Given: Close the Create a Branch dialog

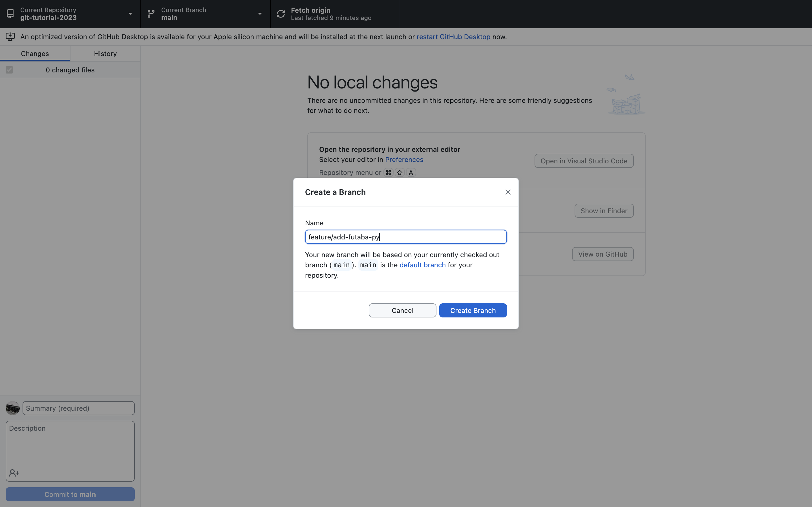Looking at the screenshot, I should point(508,192).
